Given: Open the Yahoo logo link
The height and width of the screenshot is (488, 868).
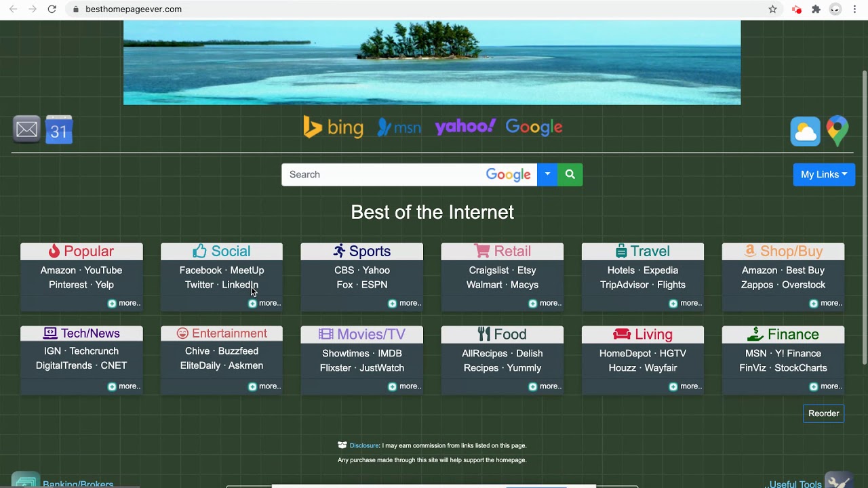Looking at the screenshot, I should click(465, 127).
